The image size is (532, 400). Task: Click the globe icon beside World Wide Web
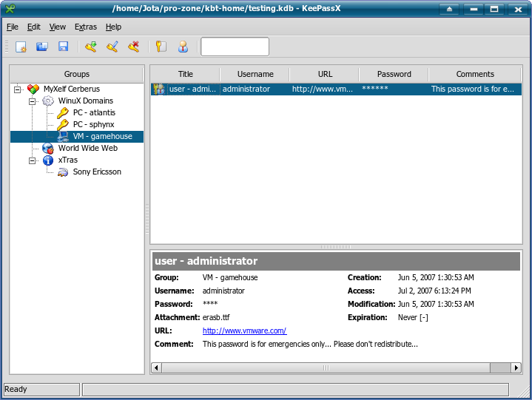48,149
